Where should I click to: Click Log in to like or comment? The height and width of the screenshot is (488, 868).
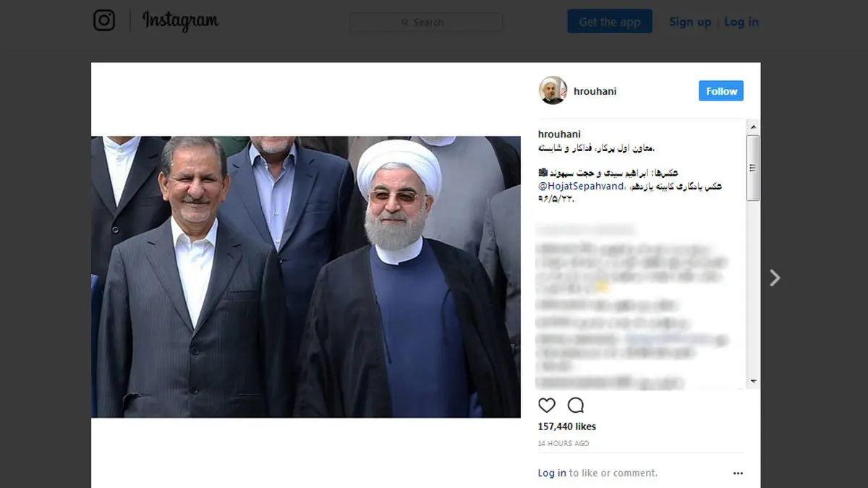click(552, 473)
